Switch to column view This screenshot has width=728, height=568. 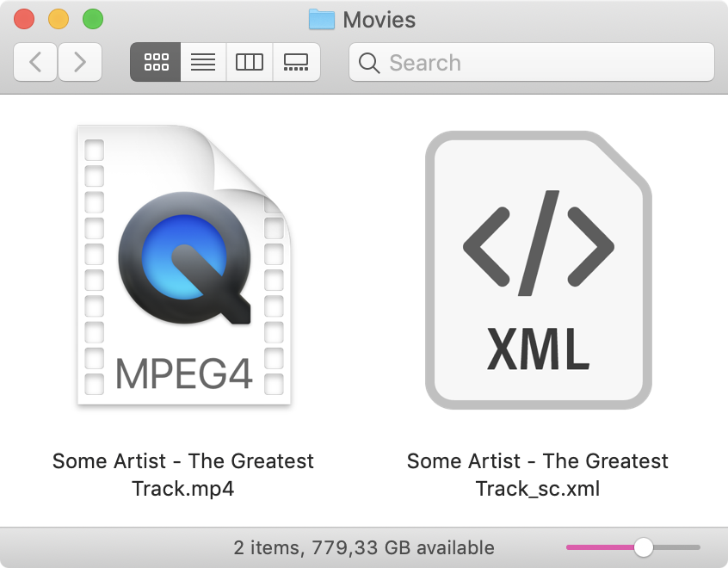(x=250, y=62)
